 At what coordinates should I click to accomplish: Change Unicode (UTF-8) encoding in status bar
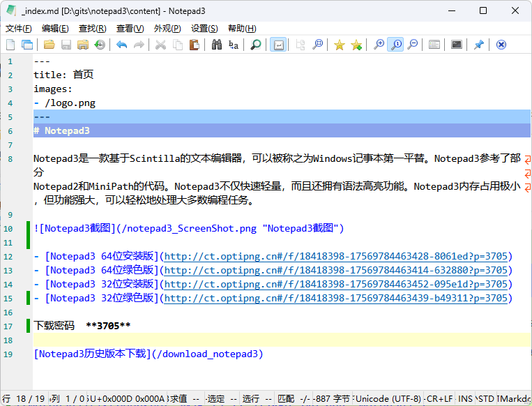388,398
